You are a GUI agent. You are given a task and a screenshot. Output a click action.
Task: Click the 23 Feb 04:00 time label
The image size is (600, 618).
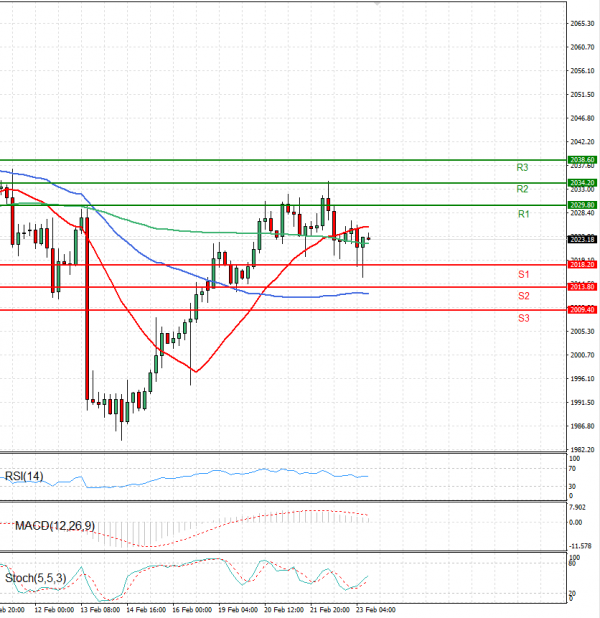[376, 610]
